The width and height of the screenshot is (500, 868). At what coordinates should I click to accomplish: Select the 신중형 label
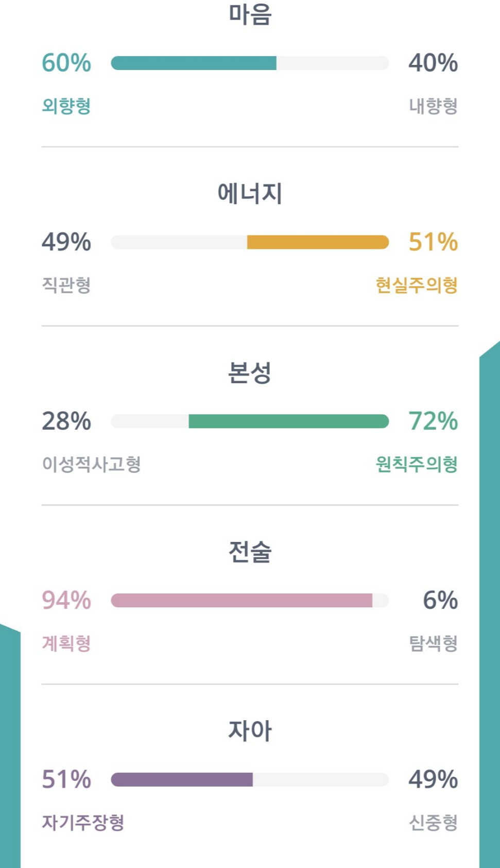point(433,823)
